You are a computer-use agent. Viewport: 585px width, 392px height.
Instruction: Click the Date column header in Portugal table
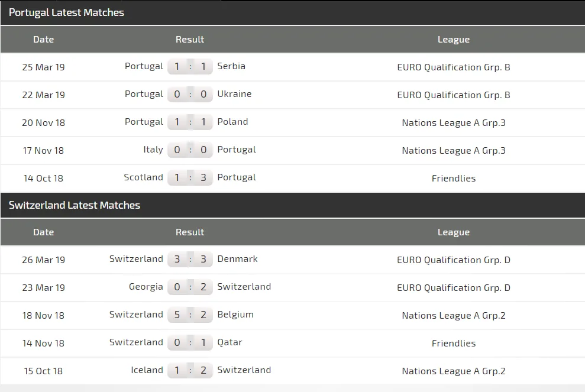[43, 40]
